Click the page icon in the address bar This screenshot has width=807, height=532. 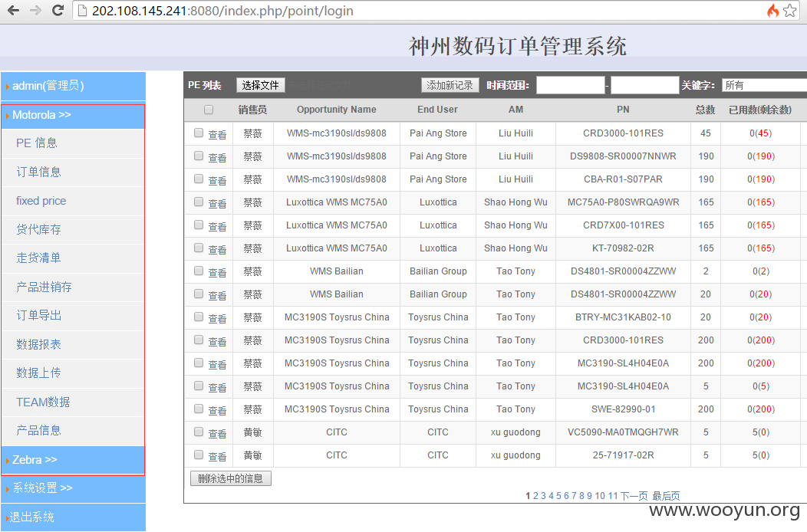[x=82, y=11]
